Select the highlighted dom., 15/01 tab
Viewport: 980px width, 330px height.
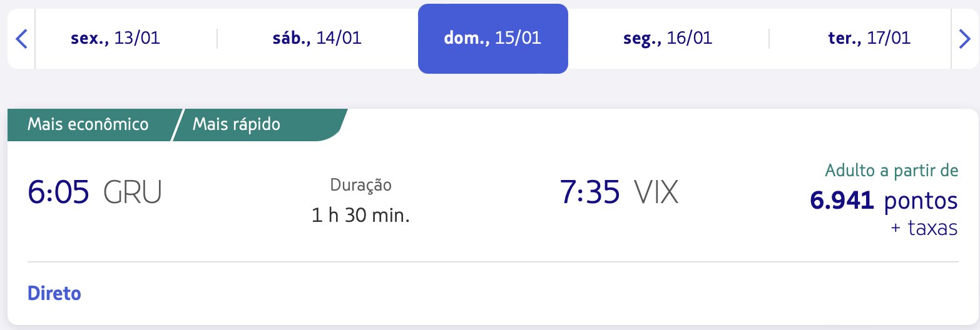coord(493,39)
